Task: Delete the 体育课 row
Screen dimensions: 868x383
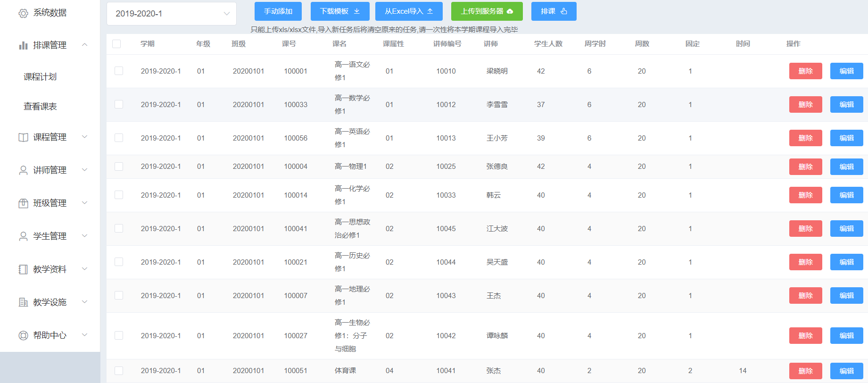Action: point(806,371)
